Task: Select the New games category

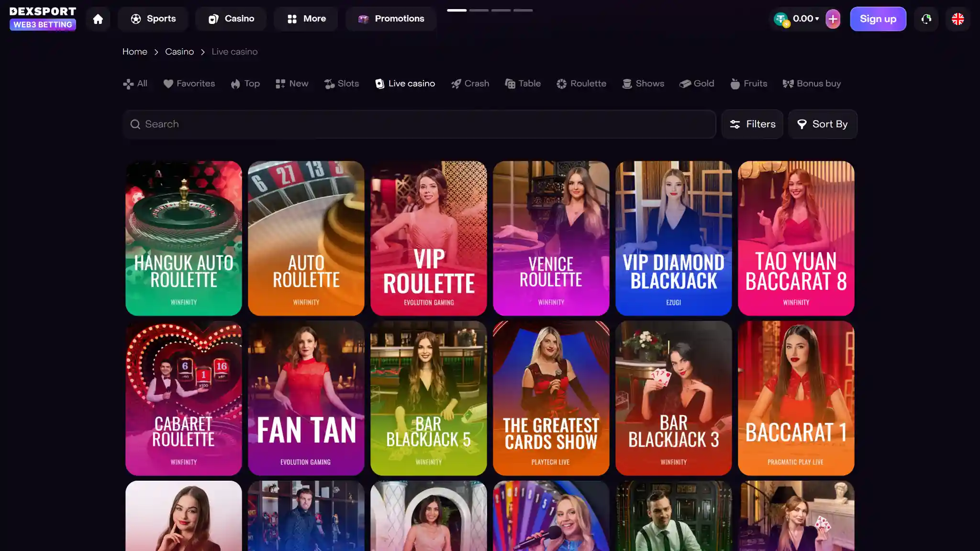Action: point(292,84)
